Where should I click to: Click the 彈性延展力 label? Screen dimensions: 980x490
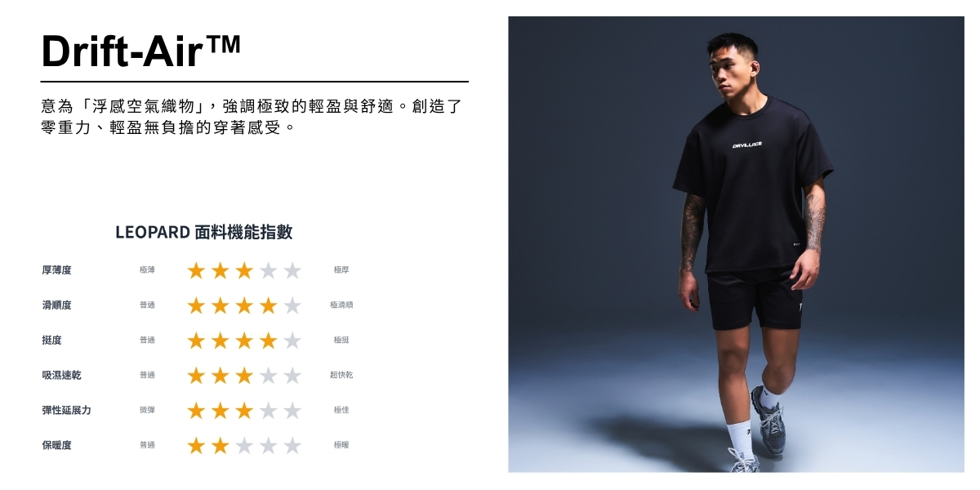66,410
